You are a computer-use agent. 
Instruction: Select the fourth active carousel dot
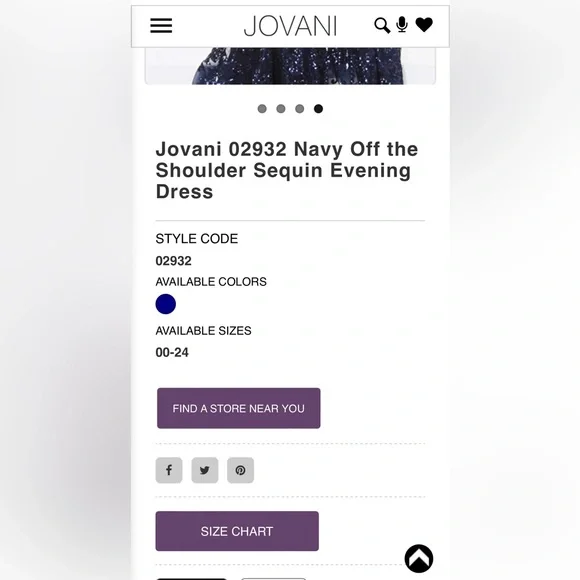318,109
